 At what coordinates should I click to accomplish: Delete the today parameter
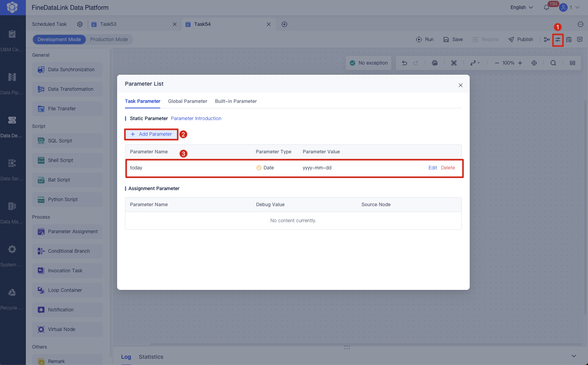(x=448, y=168)
